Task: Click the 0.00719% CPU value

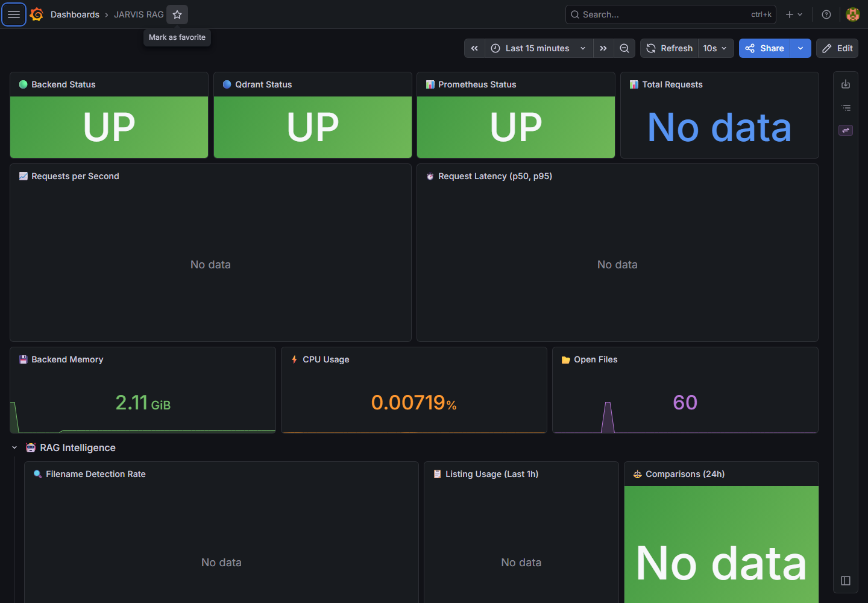Action: tap(414, 403)
